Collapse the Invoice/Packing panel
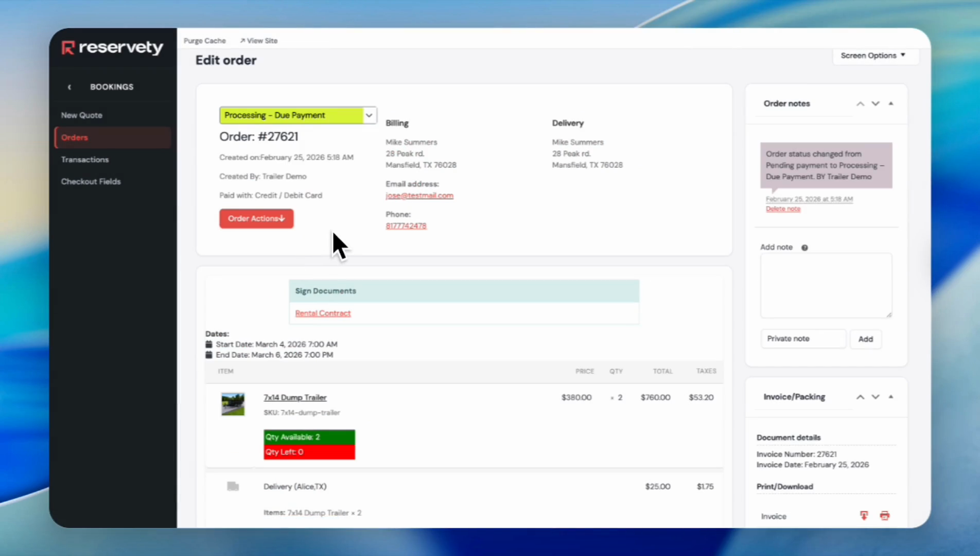Image resolution: width=980 pixels, height=556 pixels. pos(890,397)
